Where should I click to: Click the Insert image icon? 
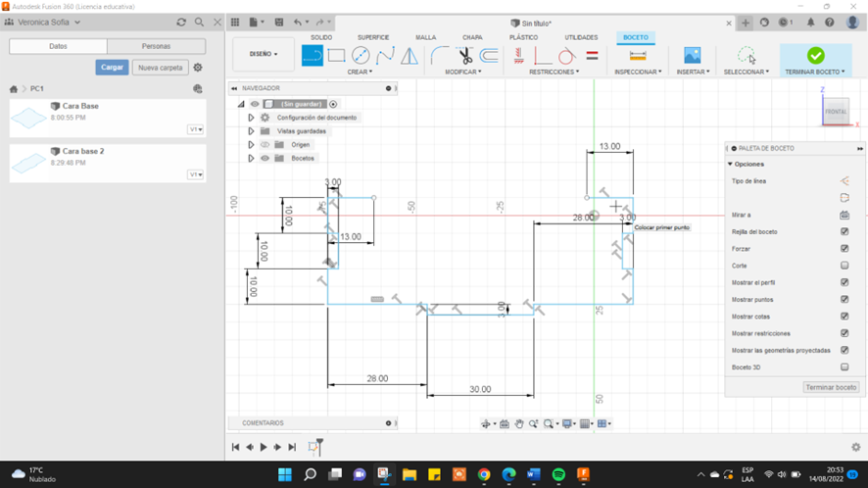(x=693, y=56)
